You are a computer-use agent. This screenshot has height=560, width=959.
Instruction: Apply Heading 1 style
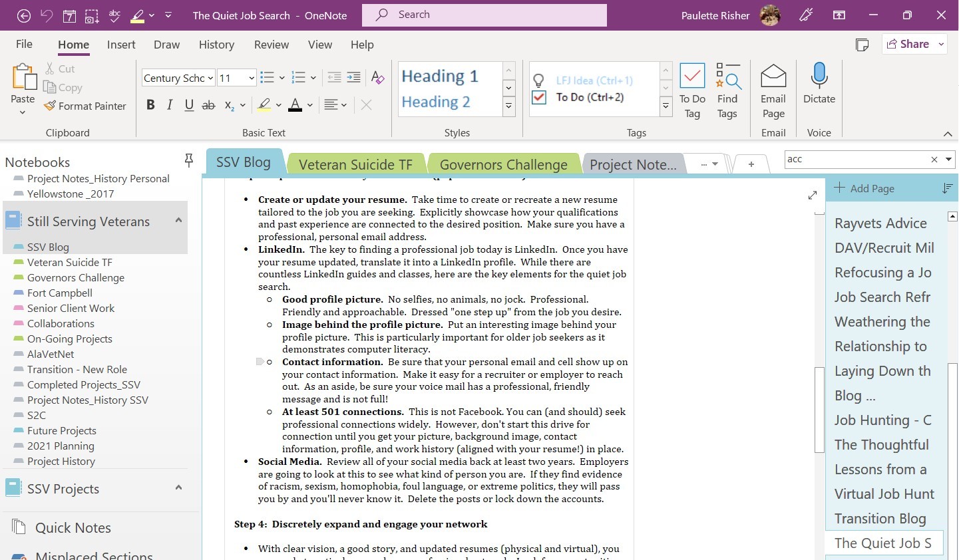click(440, 76)
